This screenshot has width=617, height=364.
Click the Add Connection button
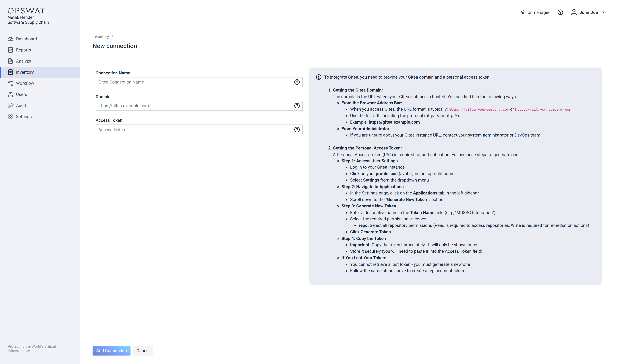pos(112,350)
